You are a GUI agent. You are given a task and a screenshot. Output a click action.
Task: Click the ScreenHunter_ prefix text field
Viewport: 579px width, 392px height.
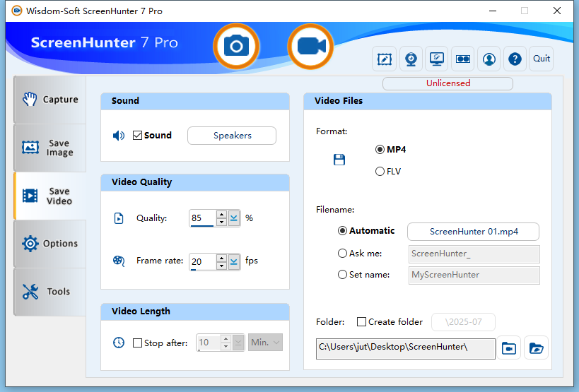coord(474,254)
